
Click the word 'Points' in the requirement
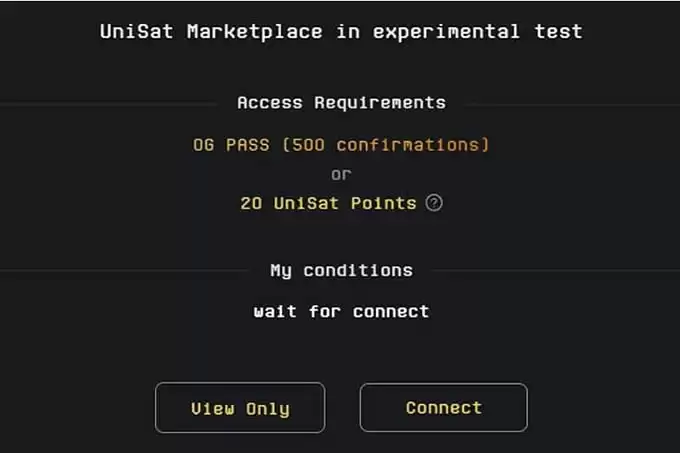[x=386, y=203]
